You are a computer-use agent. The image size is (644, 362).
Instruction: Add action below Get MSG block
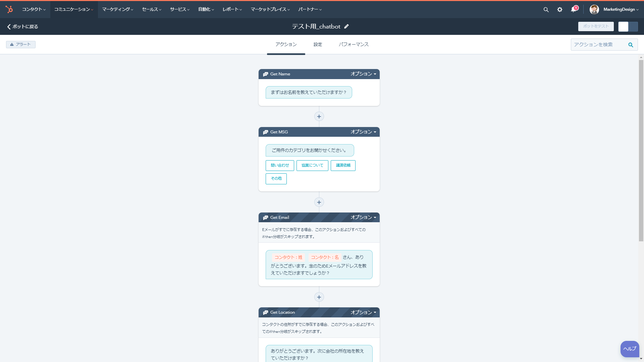(x=319, y=202)
